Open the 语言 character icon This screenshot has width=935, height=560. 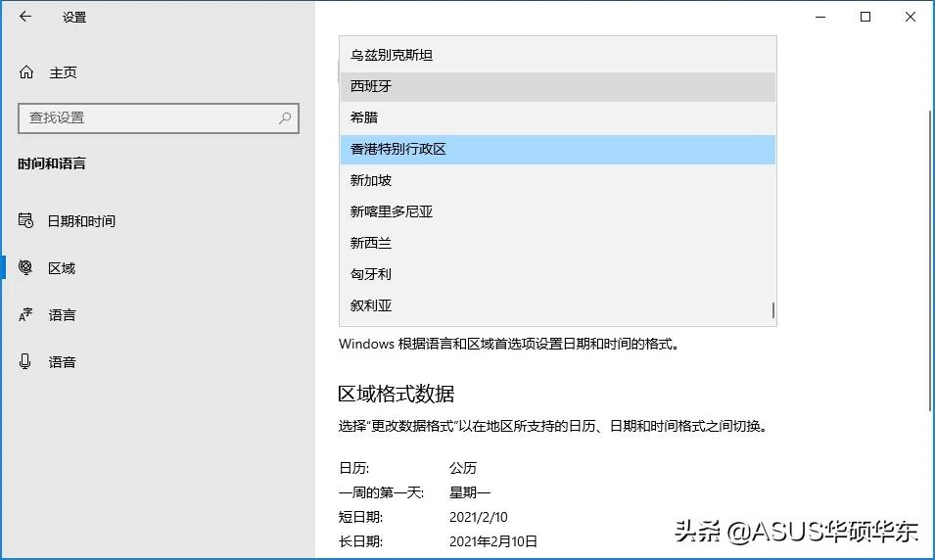tap(25, 315)
